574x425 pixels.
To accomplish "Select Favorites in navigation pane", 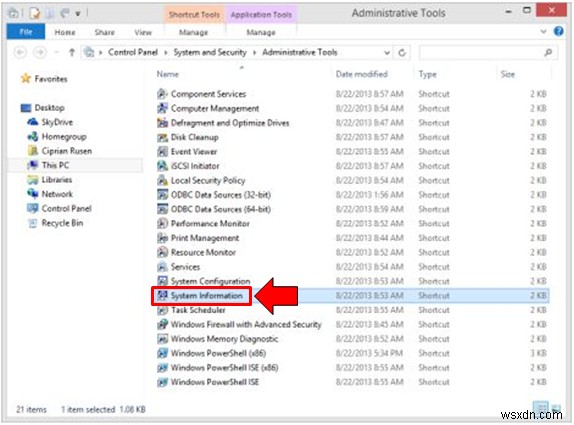I will [x=51, y=79].
